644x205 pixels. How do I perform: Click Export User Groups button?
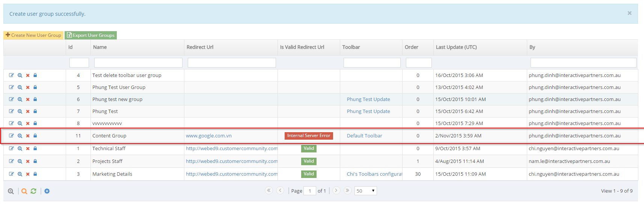[x=90, y=35]
